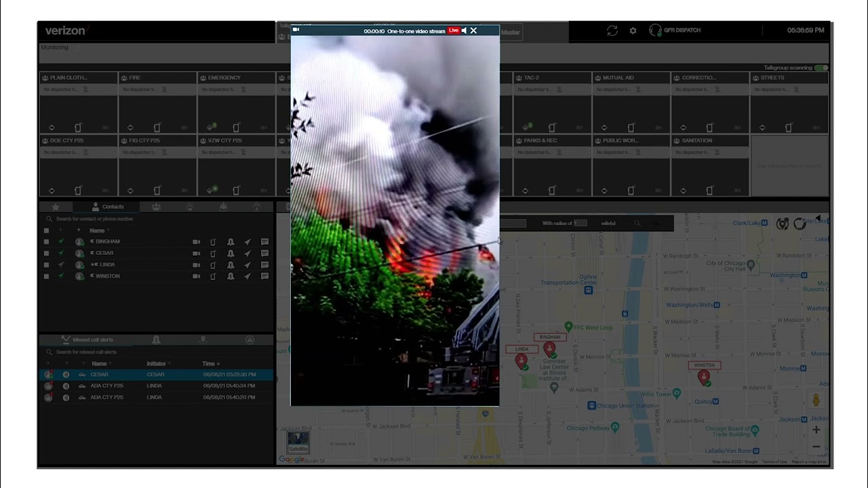Viewport: 868px width, 488px height.
Task: Mute the live video stream speaker
Action: 464,30
